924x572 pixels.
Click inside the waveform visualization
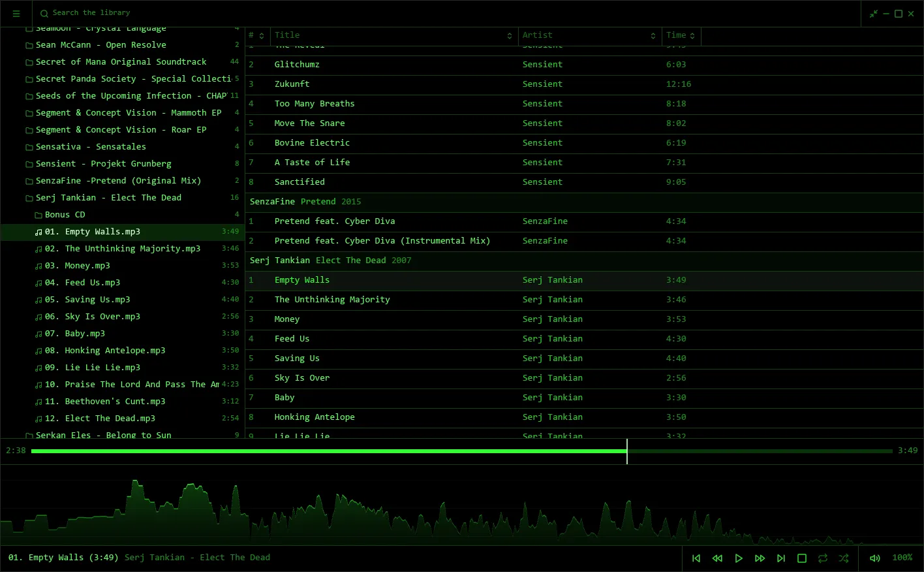coord(462,506)
